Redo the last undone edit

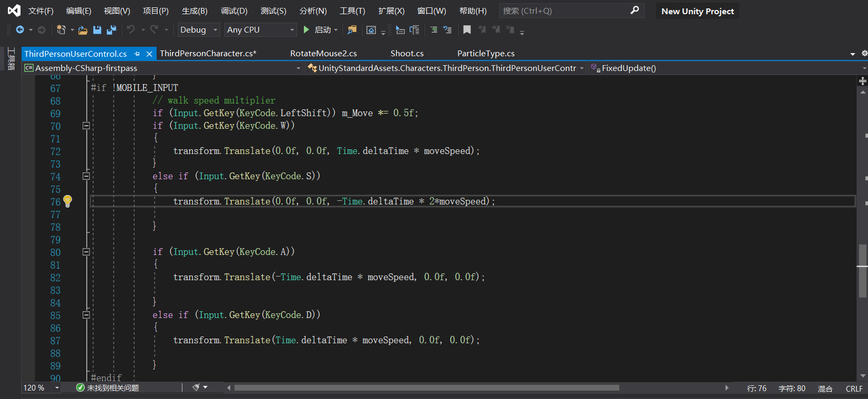(154, 30)
